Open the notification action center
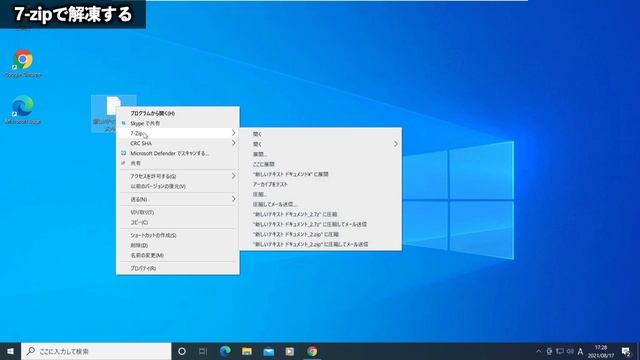The width and height of the screenshot is (640, 360). pos(626,351)
